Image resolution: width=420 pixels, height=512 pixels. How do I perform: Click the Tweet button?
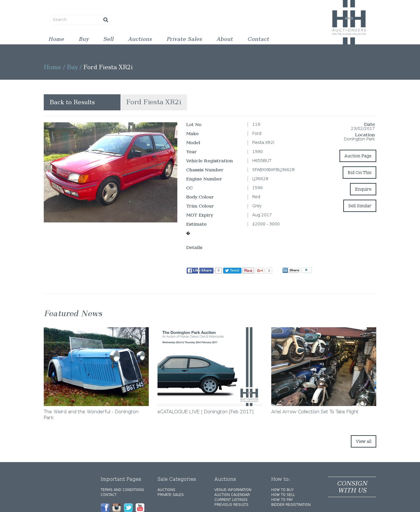(x=232, y=271)
